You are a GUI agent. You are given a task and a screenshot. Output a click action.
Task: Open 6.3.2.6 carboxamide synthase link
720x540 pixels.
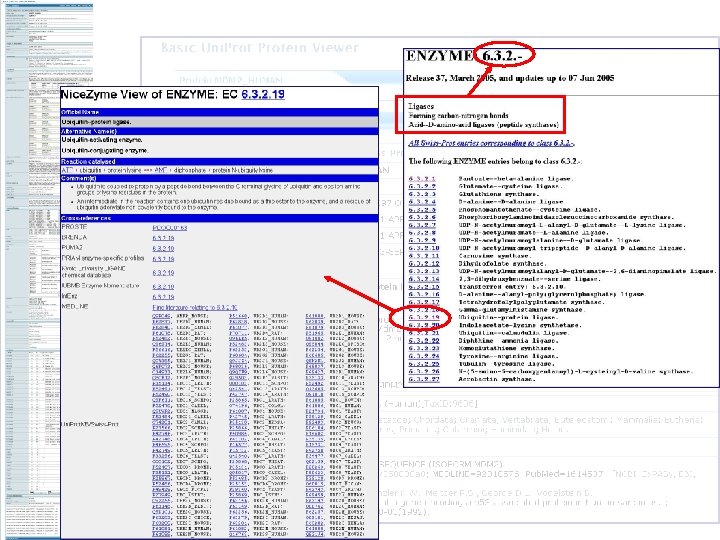point(422,217)
